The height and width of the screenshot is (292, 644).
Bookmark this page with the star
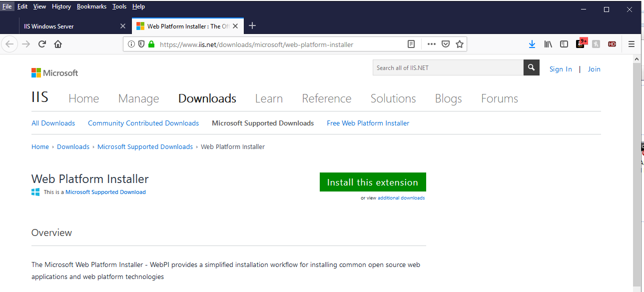pyautogui.click(x=460, y=44)
